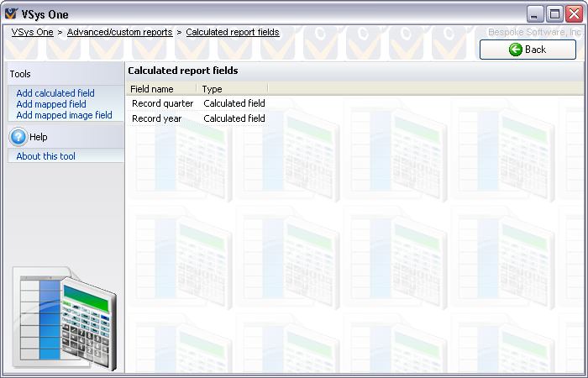Click the blue Help question mark icon
Viewport: 588px width, 378px height.
pyautogui.click(x=18, y=137)
